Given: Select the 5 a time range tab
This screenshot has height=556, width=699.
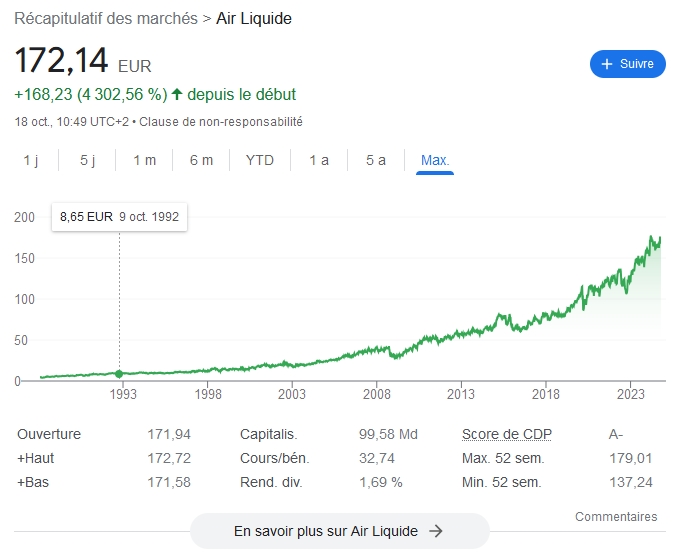Looking at the screenshot, I should coord(376,160).
